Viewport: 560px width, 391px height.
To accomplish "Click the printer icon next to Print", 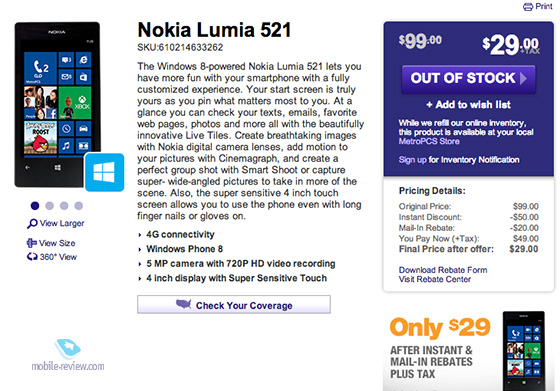I will (528, 6).
